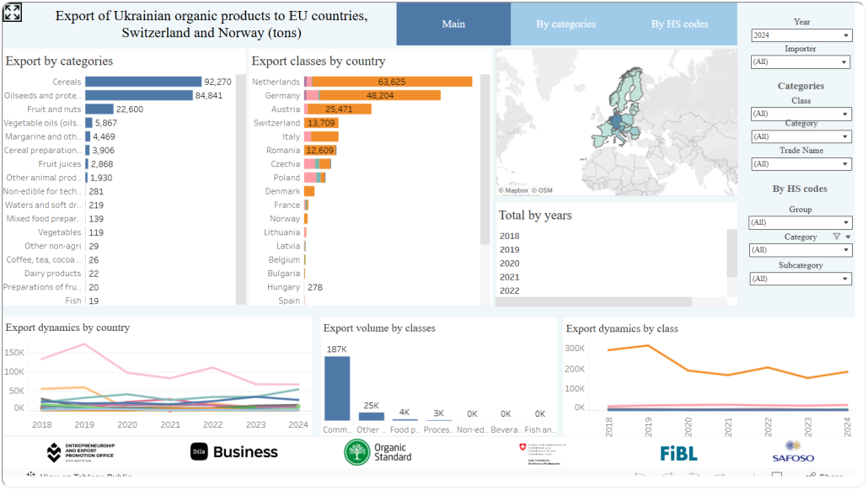Open the Subcategory dropdown
This screenshot has width=868, height=490.
click(801, 279)
